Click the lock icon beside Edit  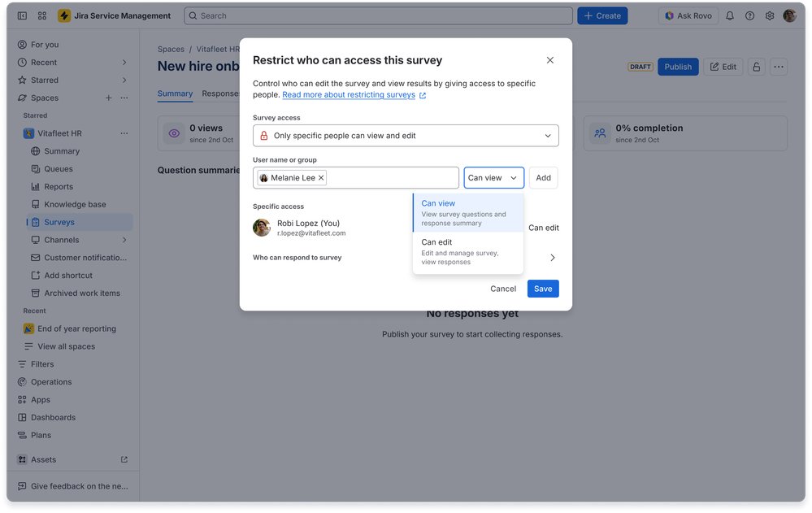756,67
